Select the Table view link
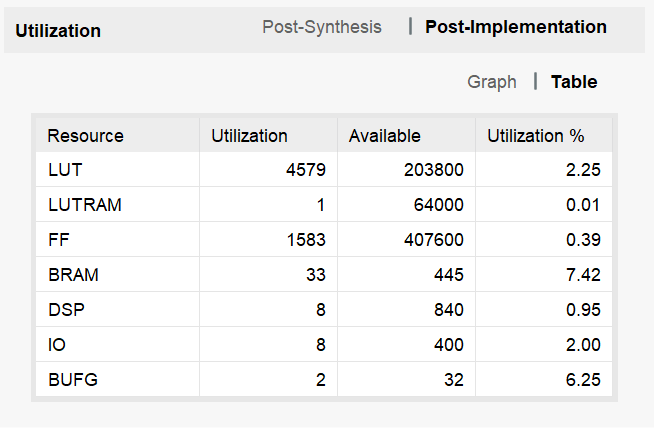This screenshot has height=428, width=654. coord(574,82)
